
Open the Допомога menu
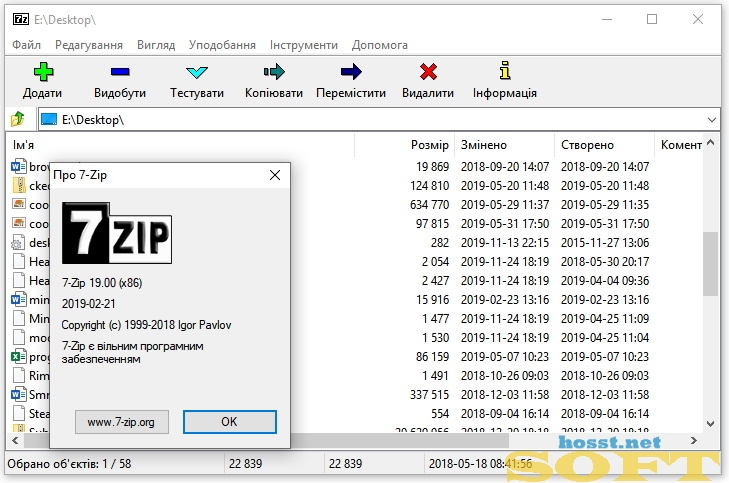click(x=379, y=45)
